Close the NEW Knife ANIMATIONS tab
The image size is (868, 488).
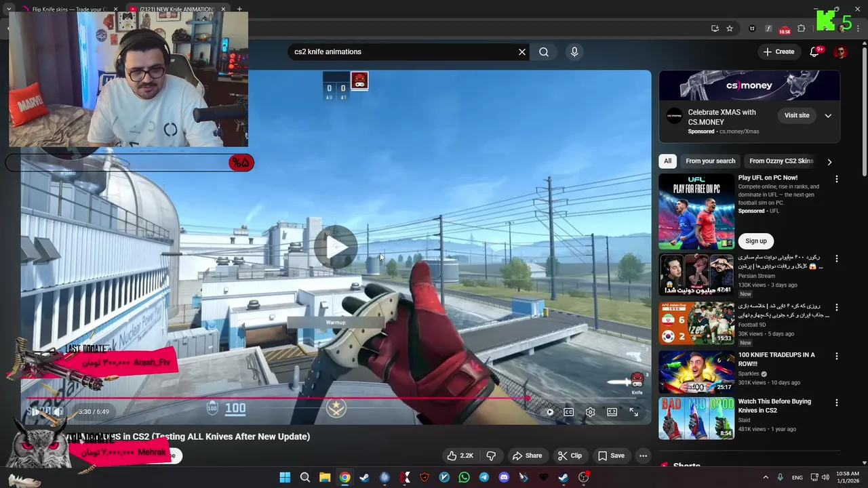tap(223, 9)
